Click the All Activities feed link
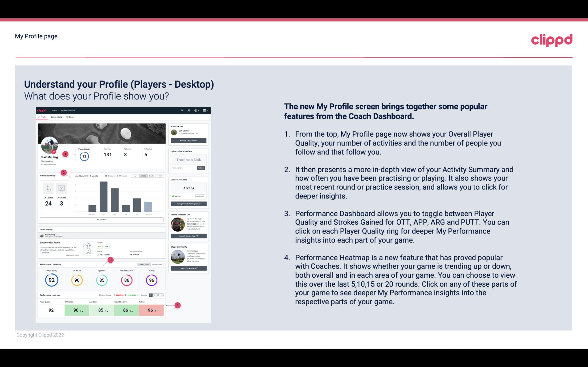The height and width of the screenshot is (367, 588). point(102,220)
